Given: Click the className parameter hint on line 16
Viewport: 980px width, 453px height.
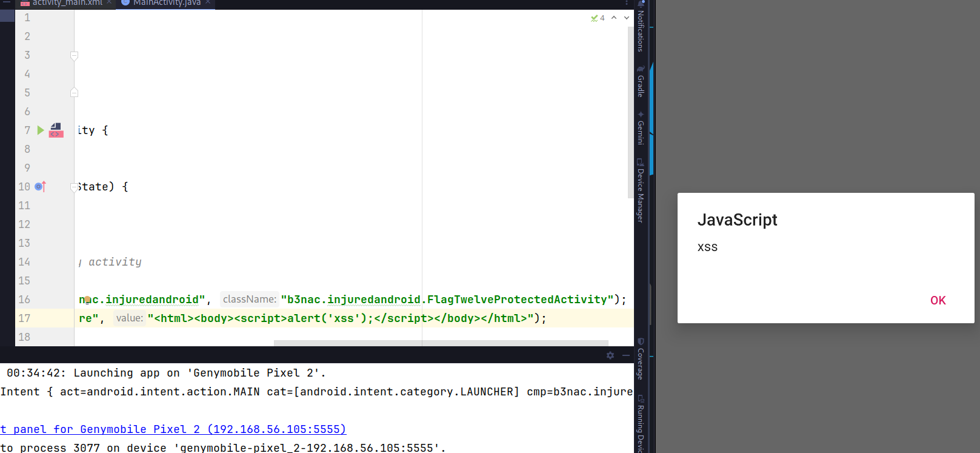Looking at the screenshot, I should pyautogui.click(x=249, y=299).
